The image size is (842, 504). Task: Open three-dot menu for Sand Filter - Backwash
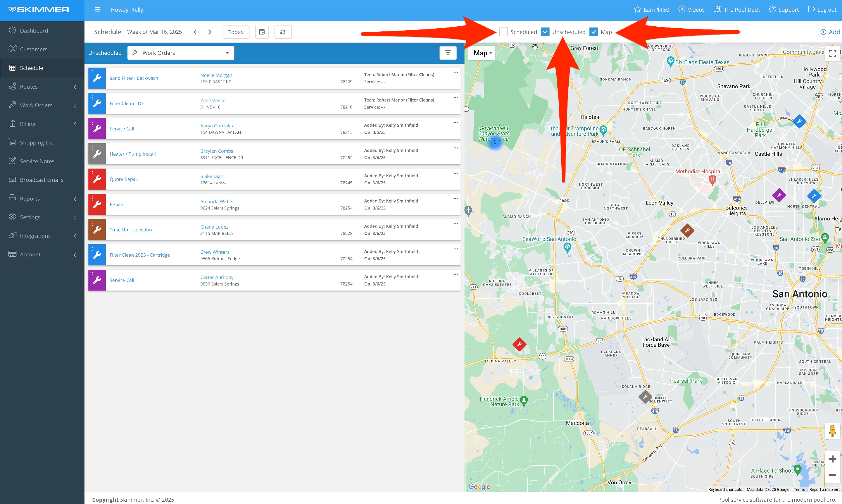pos(455,72)
